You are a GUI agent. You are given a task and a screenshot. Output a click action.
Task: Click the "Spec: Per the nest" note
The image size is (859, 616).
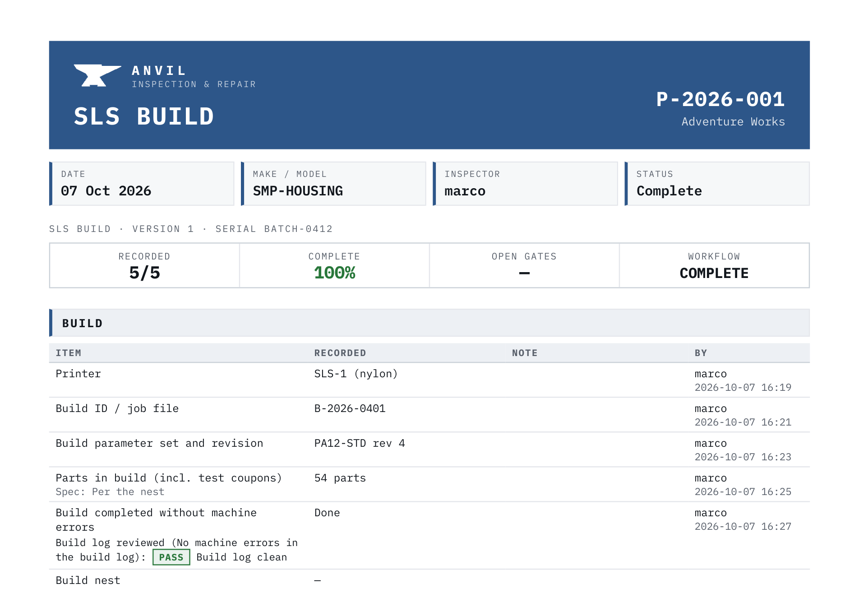click(110, 491)
